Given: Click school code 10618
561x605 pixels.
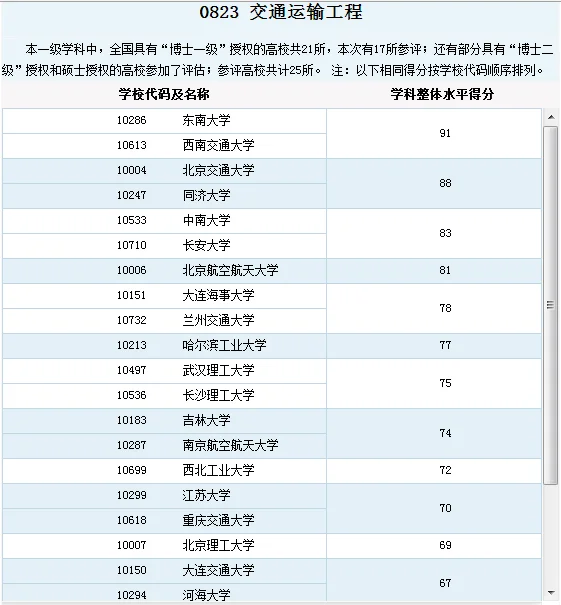Looking at the screenshot, I should [x=132, y=520].
